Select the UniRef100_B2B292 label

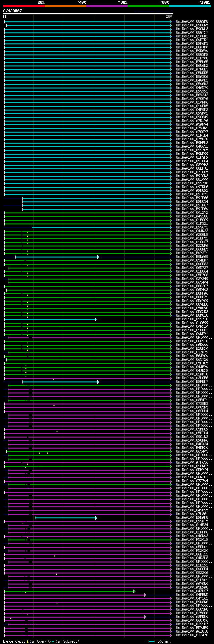click(x=192, y=565)
